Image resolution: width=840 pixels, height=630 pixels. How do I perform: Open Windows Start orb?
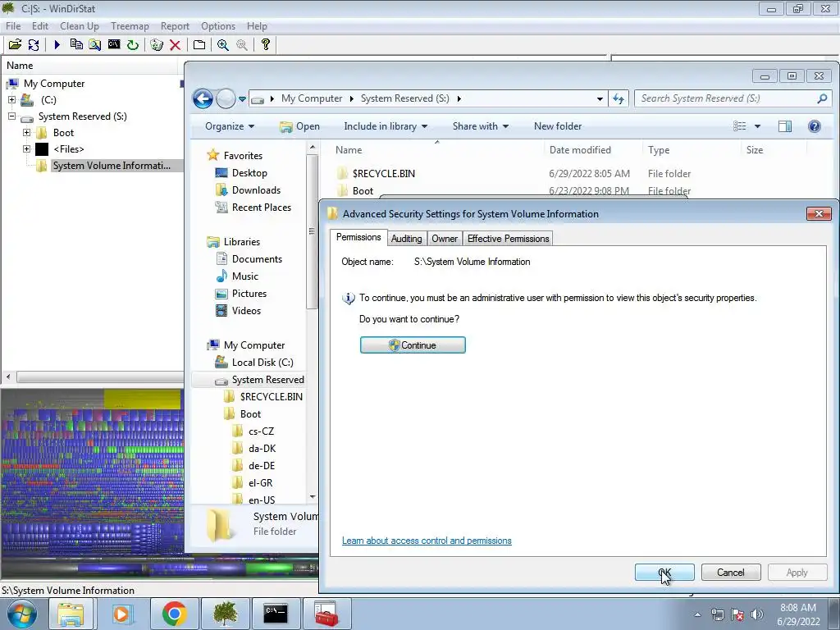tap(21, 614)
